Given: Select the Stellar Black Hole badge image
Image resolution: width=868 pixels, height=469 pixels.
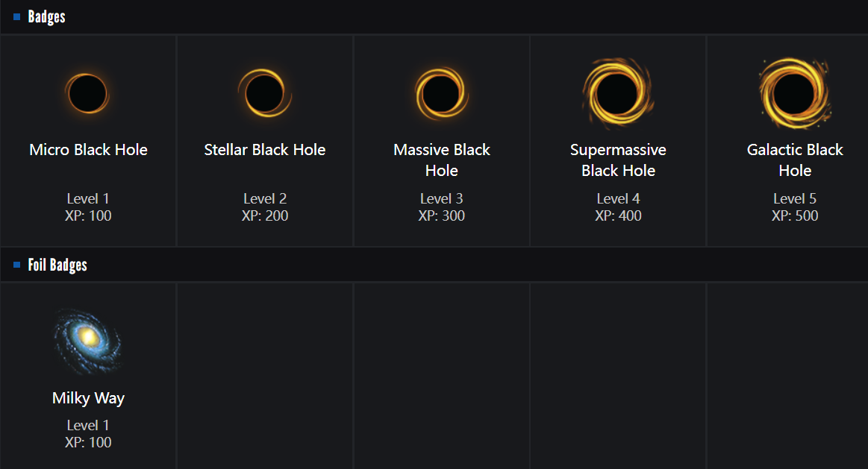Looking at the screenshot, I should click(264, 94).
